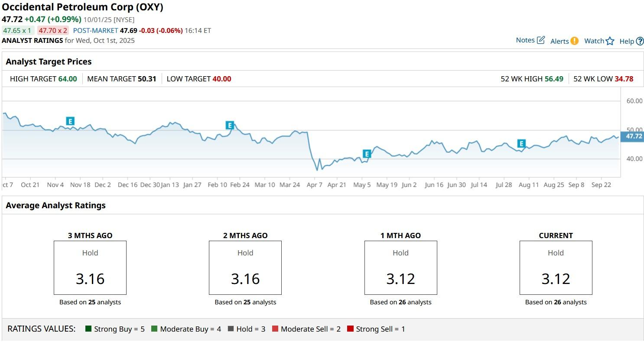Screen dimensions: 644x342
Task: Select the Strong Buy green legend swatch
Action: coord(88,329)
